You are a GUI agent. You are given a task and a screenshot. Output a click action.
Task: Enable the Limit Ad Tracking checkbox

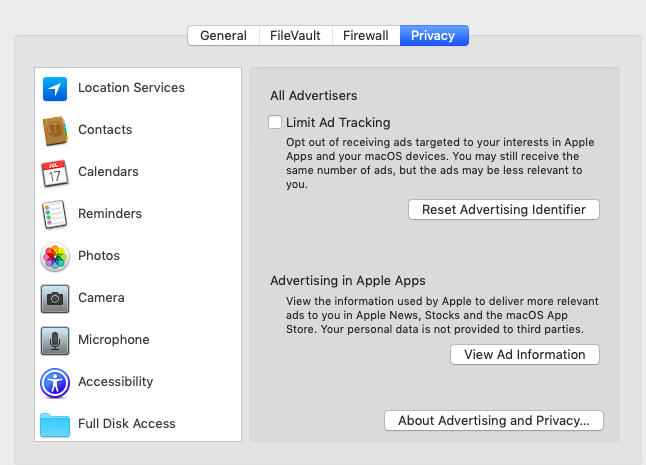275,122
